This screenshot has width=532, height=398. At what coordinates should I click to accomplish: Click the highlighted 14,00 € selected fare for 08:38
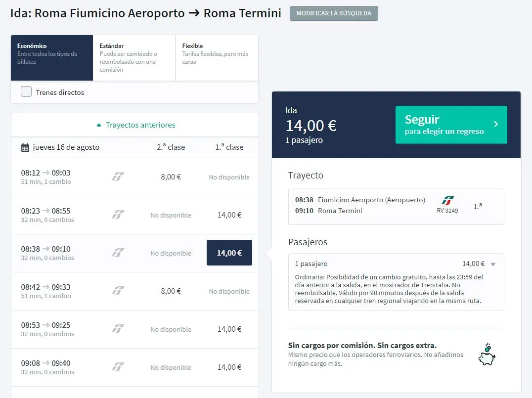point(229,253)
